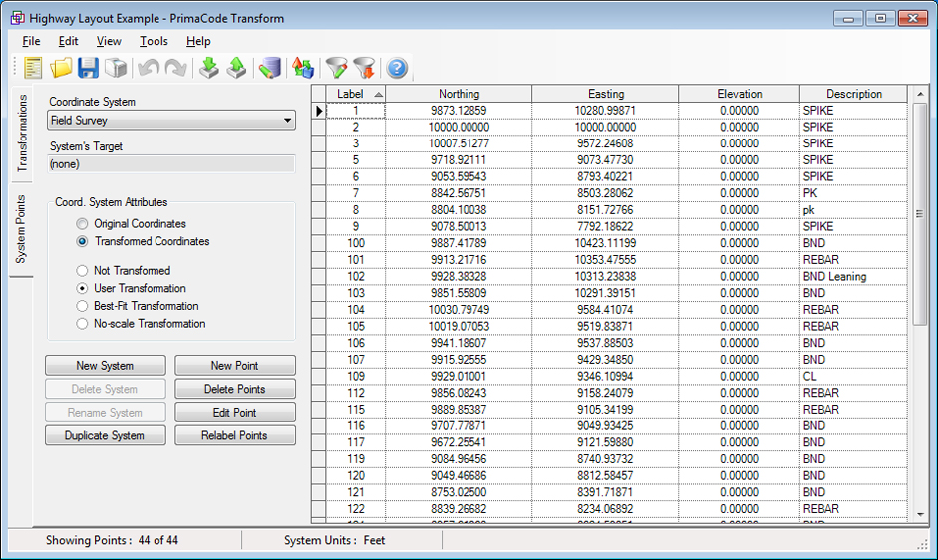This screenshot has width=938, height=560.
Task: Click the Duplicate System button
Action: pyautogui.click(x=106, y=435)
